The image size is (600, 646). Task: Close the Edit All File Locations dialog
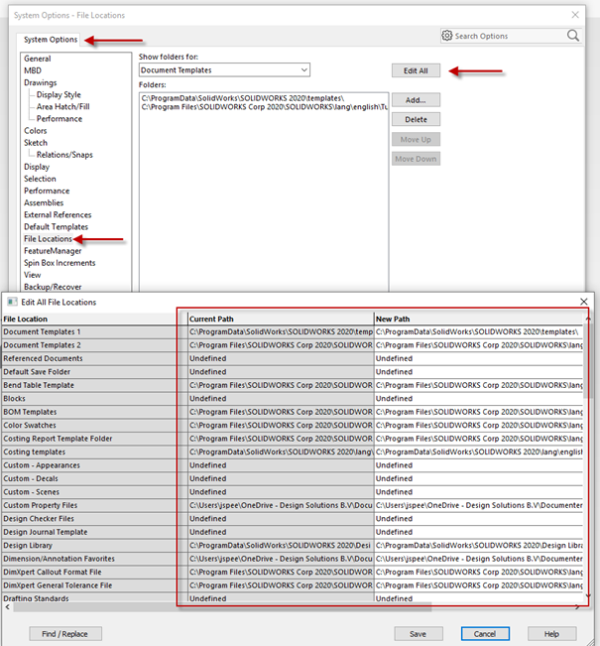tap(584, 302)
